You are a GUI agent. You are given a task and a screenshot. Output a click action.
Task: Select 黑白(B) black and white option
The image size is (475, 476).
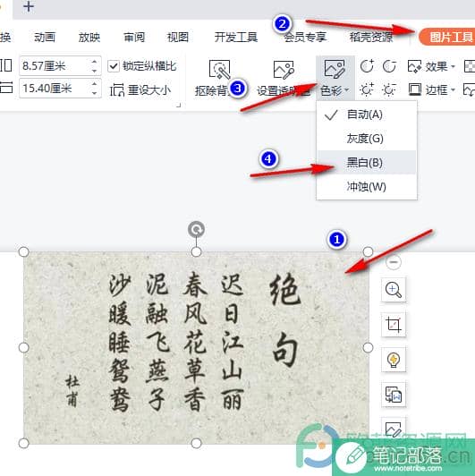tap(367, 163)
